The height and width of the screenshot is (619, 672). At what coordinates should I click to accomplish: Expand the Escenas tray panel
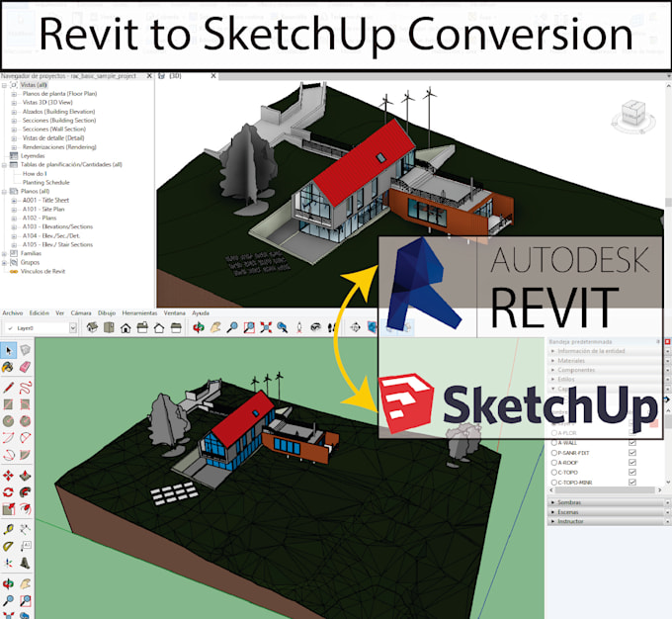tap(606, 512)
